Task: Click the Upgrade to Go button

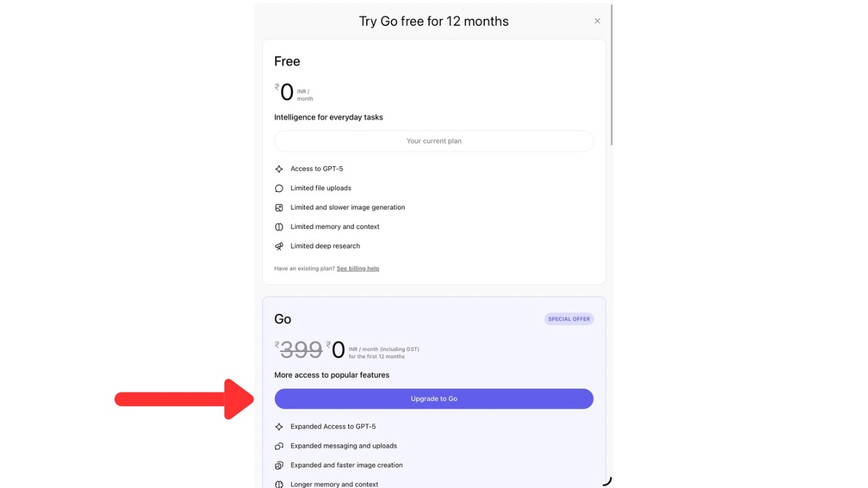Action: (x=433, y=399)
